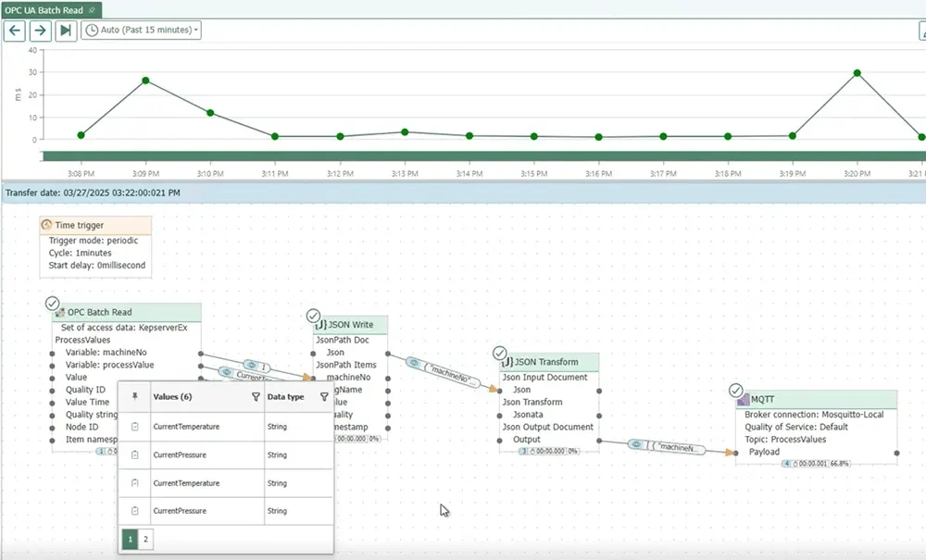Go back to the previous transfer
The image size is (926, 560).
[16, 30]
